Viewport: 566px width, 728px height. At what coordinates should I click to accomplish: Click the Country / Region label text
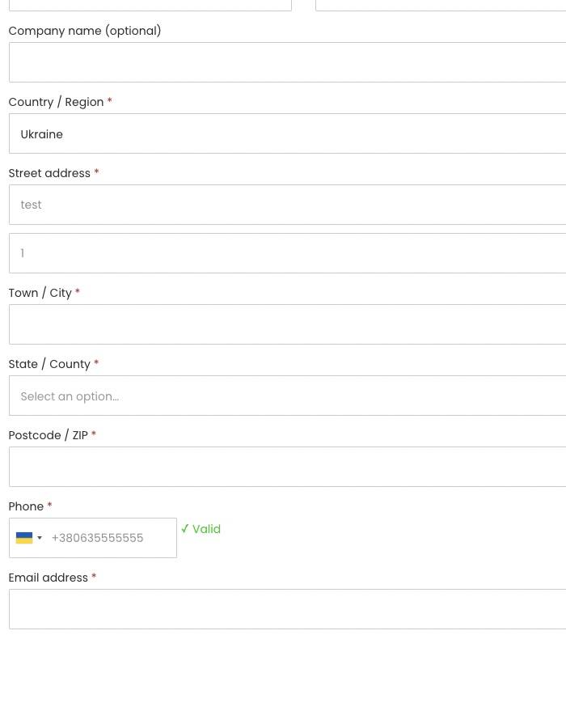[56, 102]
